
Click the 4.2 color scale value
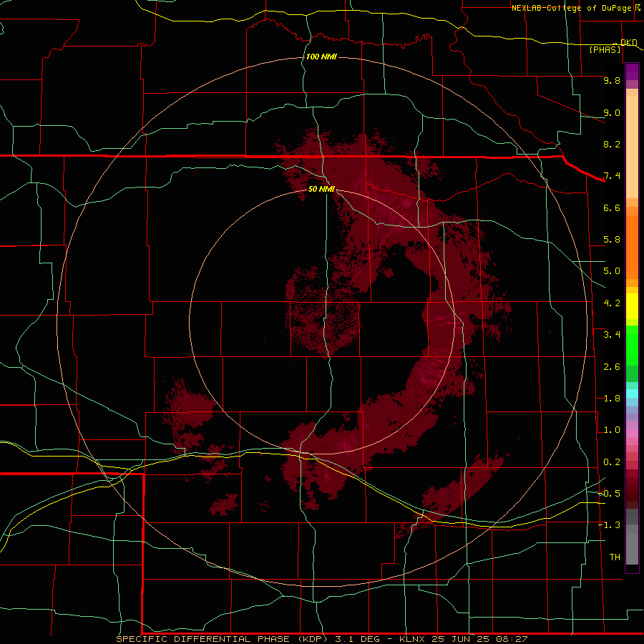pos(612,303)
